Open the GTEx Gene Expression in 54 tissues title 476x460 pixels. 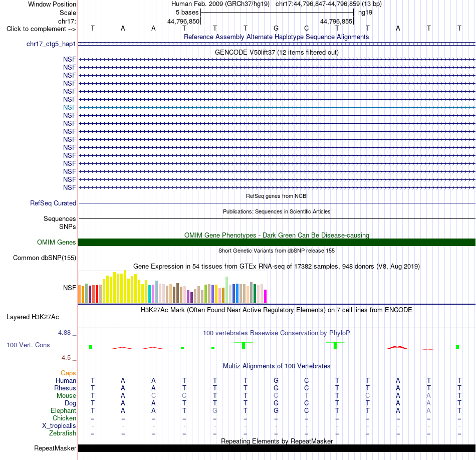[x=277, y=266]
